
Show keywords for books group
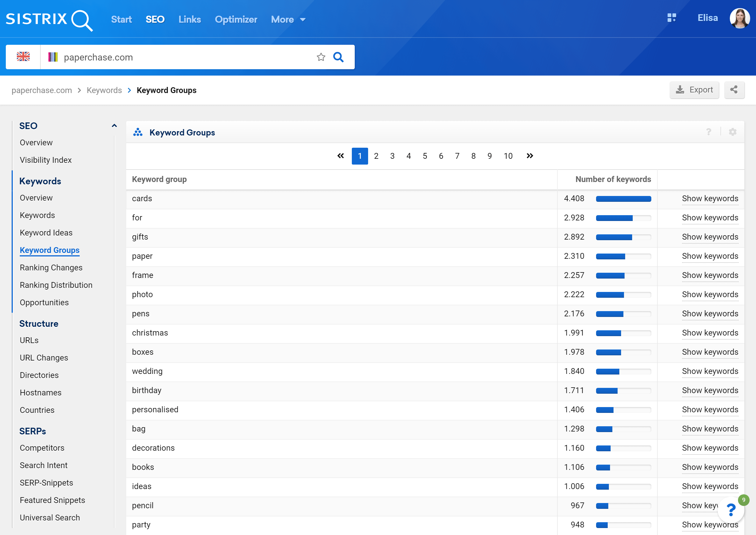pos(710,467)
